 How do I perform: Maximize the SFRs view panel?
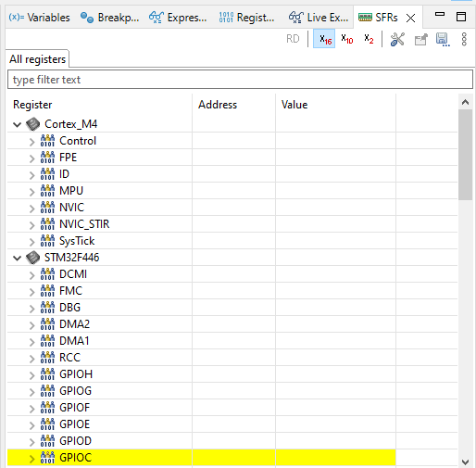click(461, 17)
